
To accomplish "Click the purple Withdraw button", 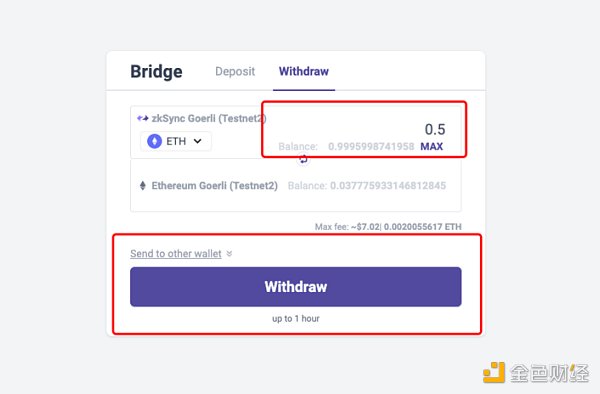I will 296,287.
